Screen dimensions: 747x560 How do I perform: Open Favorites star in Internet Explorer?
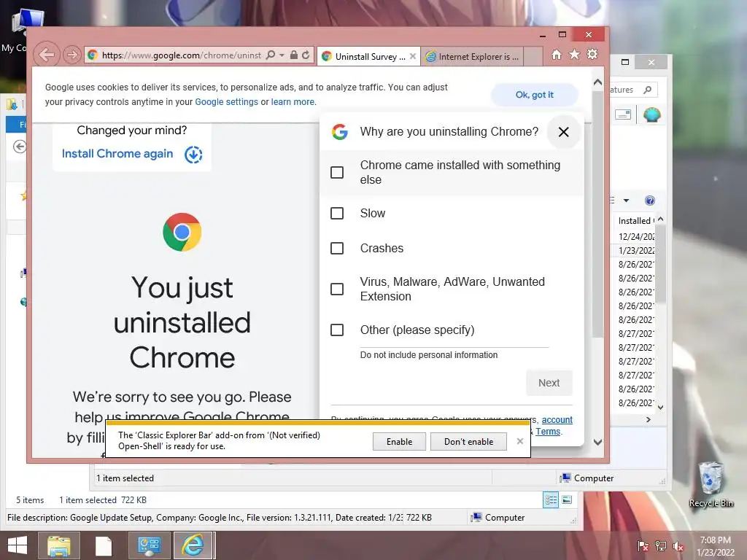coord(575,54)
